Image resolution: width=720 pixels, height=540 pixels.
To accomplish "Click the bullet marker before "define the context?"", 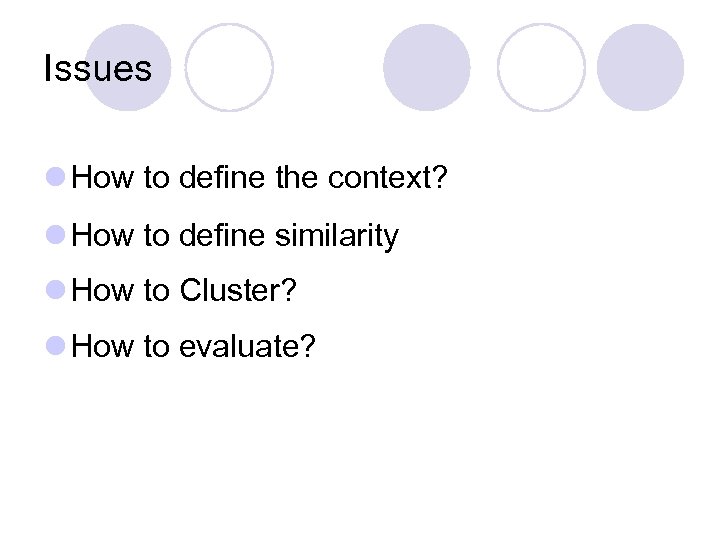I will pyautogui.click(x=56, y=180).
